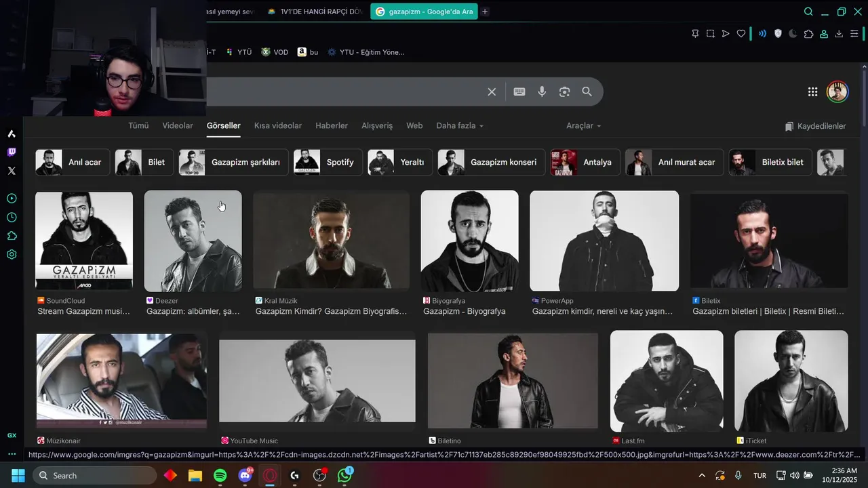Open a new browser tab with plus

tap(485, 12)
